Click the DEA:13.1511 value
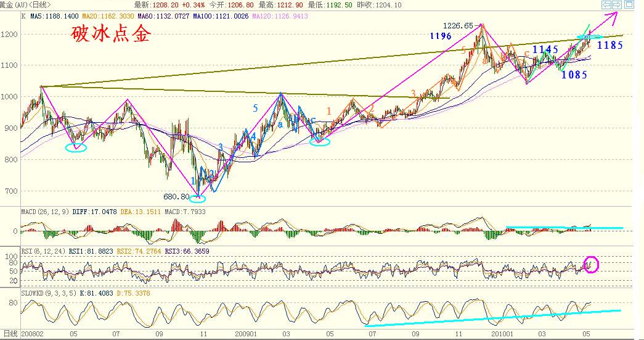Image resolution: width=644 pixels, height=340 pixels. point(141,212)
